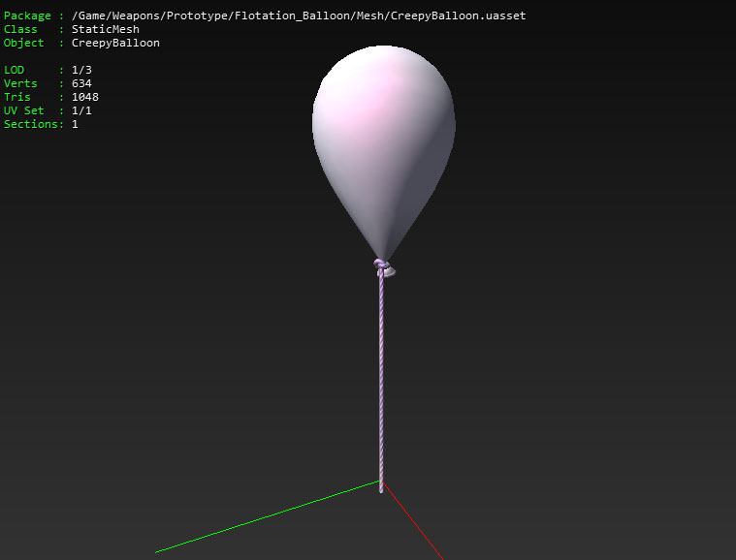Select the Object name value CreepyBalloon
Image resolution: width=736 pixels, height=560 pixels.
pos(115,44)
